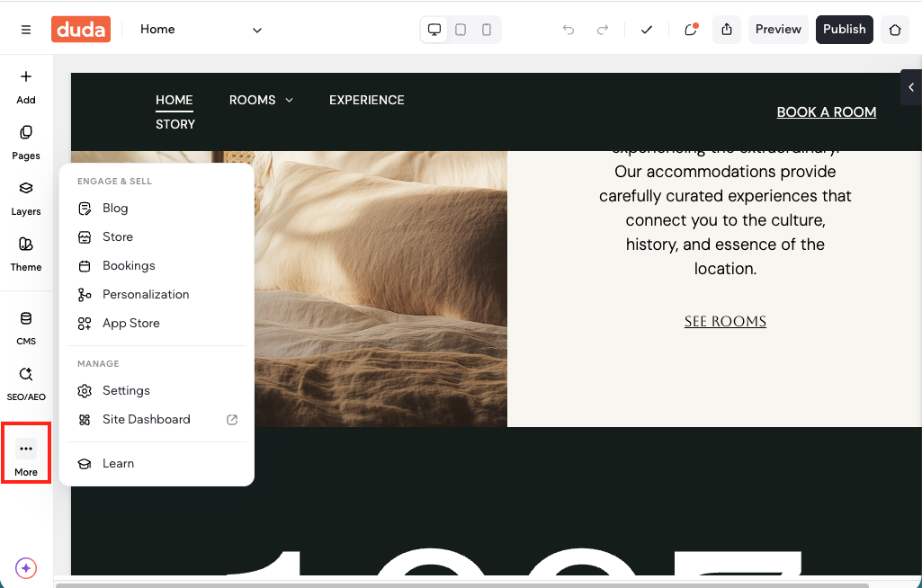
Task: Expand the ROOMS navigation submenu
Action: click(289, 100)
